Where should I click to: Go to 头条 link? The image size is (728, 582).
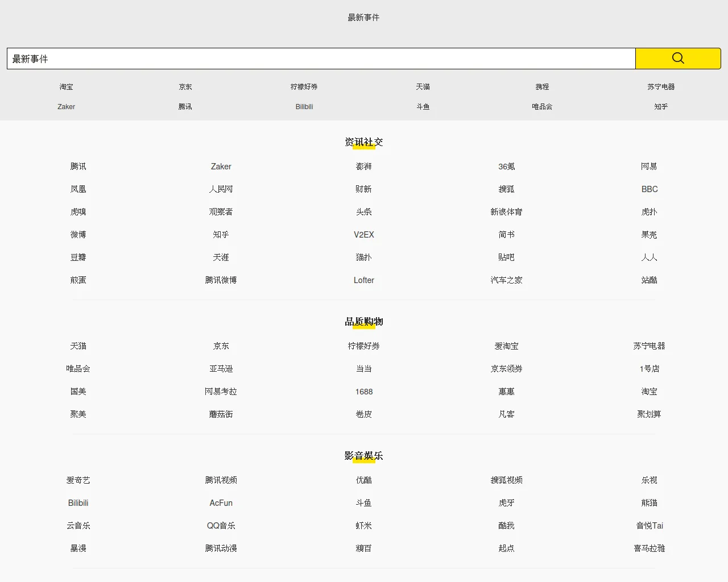point(364,212)
